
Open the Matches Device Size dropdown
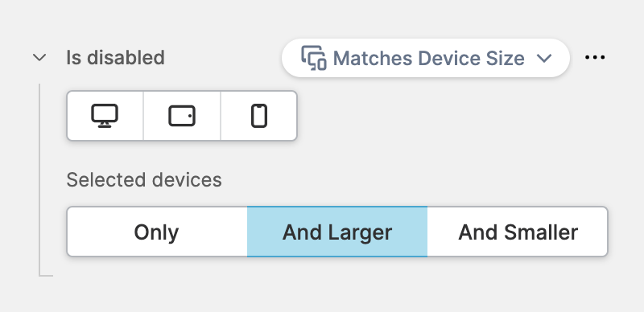[426, 58]
